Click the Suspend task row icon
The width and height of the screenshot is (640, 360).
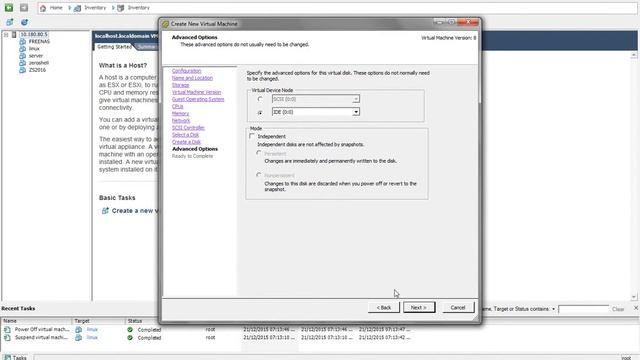7,338
